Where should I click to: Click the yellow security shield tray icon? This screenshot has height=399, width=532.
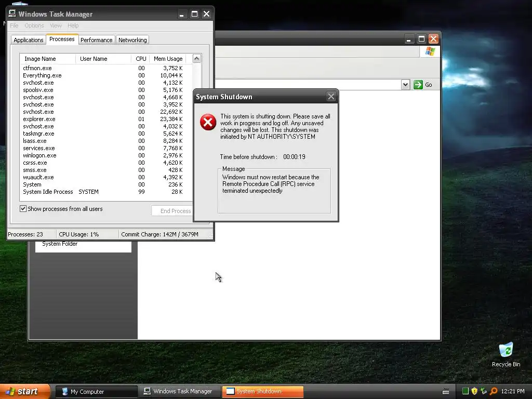tap(474, 391)
